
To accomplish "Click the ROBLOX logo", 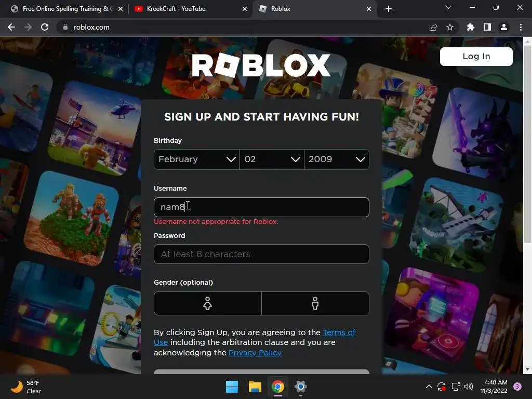I will (261, 65).
